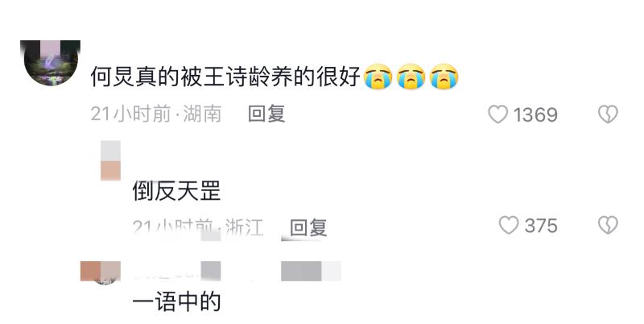The image size is (644, 324).
Task: Like the comment with 1369 likes
Action: coord(497,114)
